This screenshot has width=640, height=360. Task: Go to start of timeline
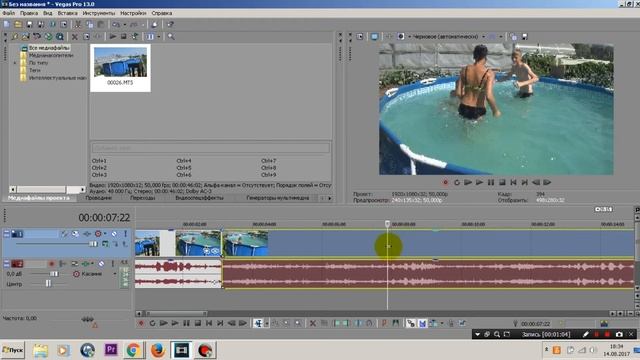tap(209, 323)
